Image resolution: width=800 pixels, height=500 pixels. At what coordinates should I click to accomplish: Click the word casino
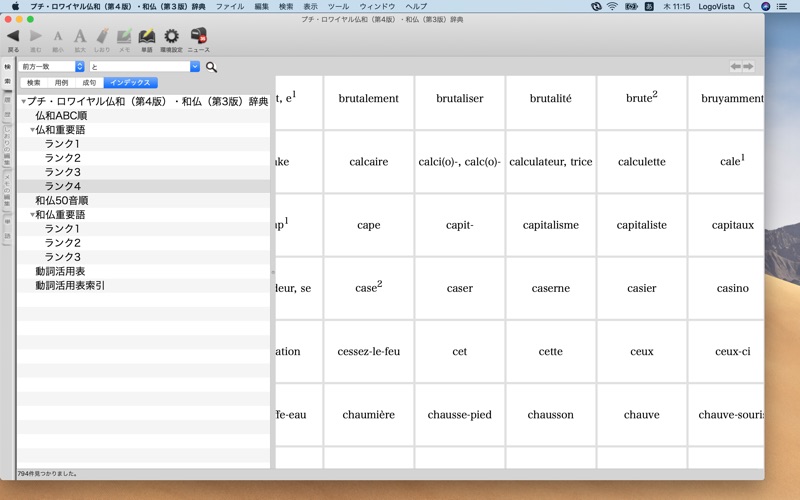point(733,288)
